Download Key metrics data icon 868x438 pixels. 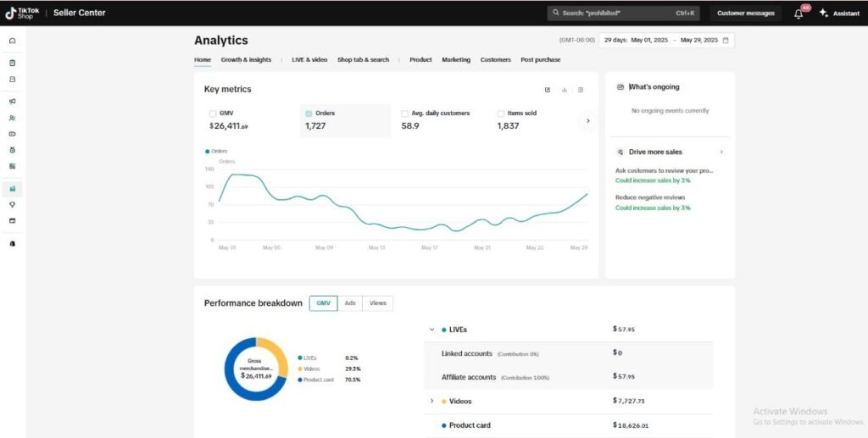(x=564, y=90)
